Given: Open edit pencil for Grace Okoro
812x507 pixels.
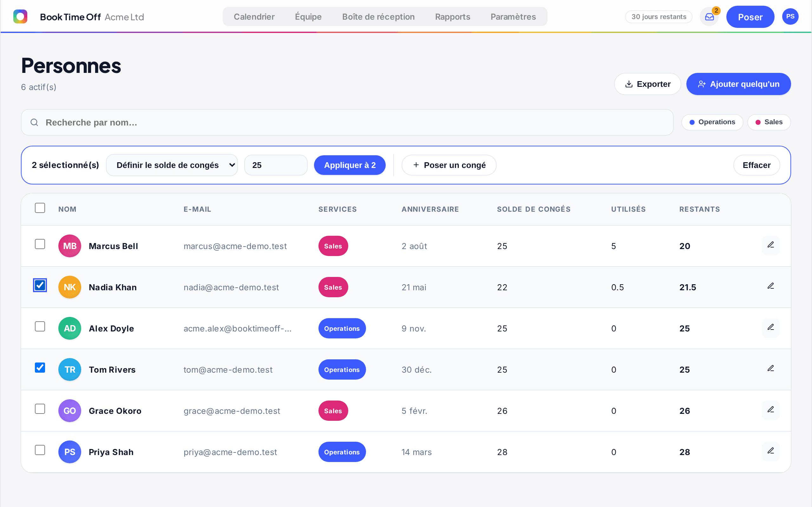Looking at the screenshot, I should tap(770, 410).
